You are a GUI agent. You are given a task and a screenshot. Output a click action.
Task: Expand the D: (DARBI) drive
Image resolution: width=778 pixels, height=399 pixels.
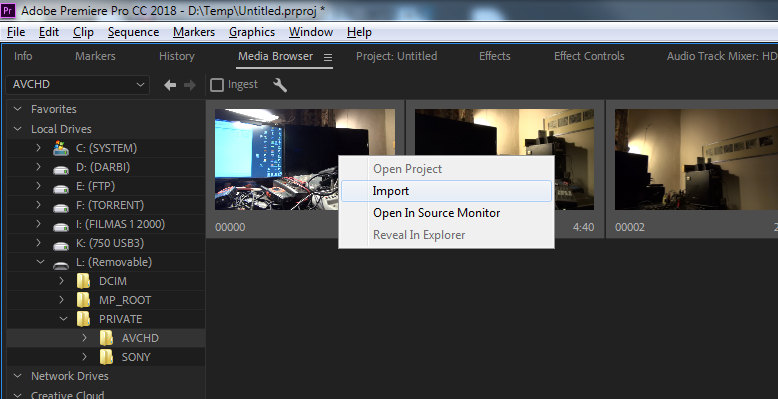click(x=38, y=167)
